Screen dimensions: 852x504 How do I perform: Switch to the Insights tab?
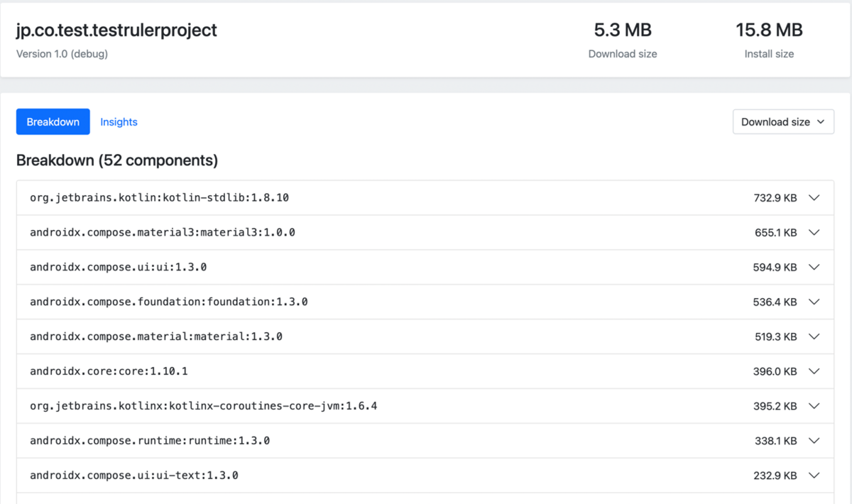(x=119, y=122)
